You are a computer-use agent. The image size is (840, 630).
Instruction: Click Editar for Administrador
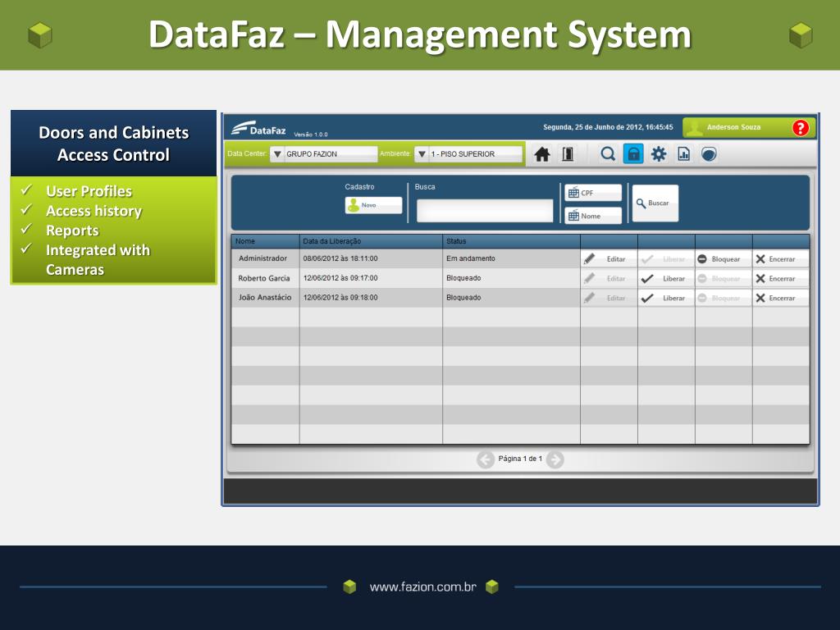[x=609, y=259]
